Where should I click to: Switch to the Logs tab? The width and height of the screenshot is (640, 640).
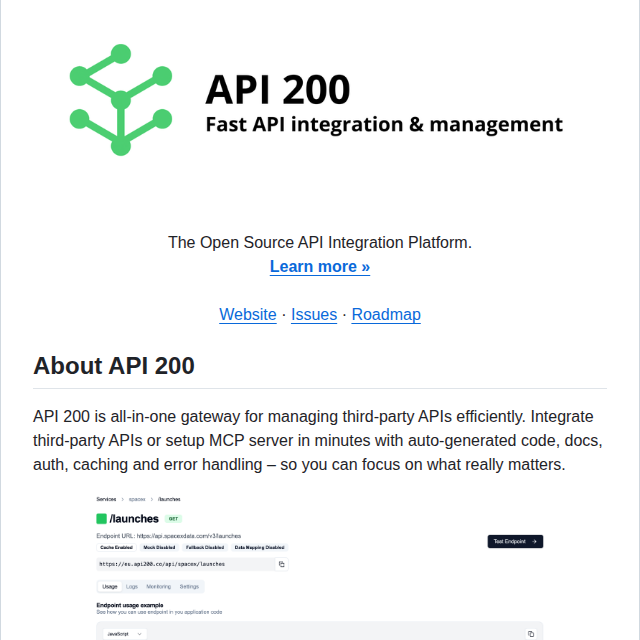pos(132,587)
